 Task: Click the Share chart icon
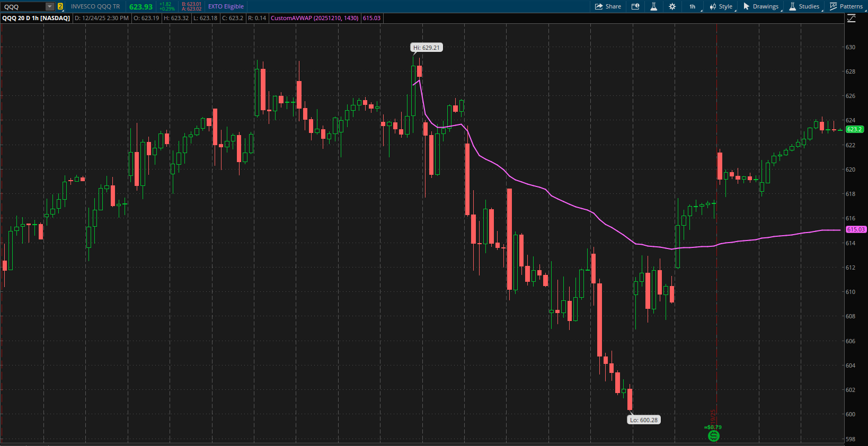coord(608,6)
